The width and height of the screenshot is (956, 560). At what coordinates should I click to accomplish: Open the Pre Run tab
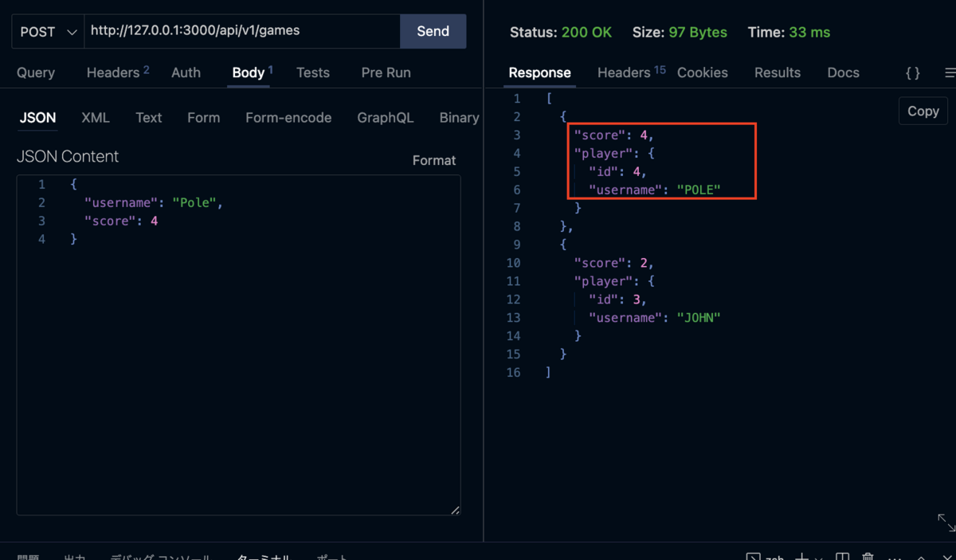click(x=386, y=72)
